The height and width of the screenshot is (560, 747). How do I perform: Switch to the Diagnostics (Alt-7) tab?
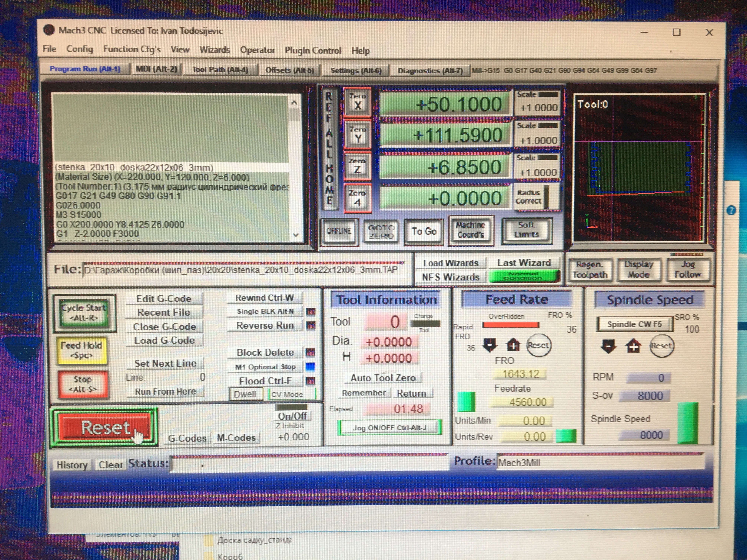[430, 71]
